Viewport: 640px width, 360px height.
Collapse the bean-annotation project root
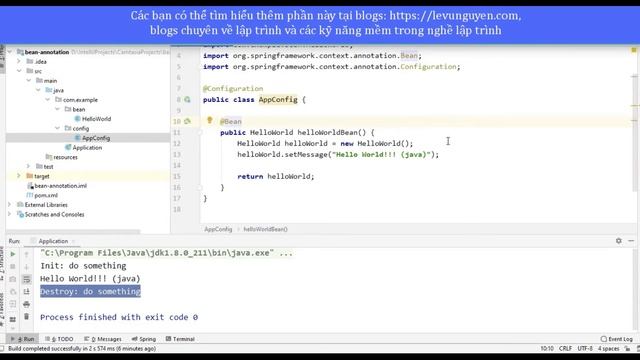pyautogui.click(x=9, y=52)
